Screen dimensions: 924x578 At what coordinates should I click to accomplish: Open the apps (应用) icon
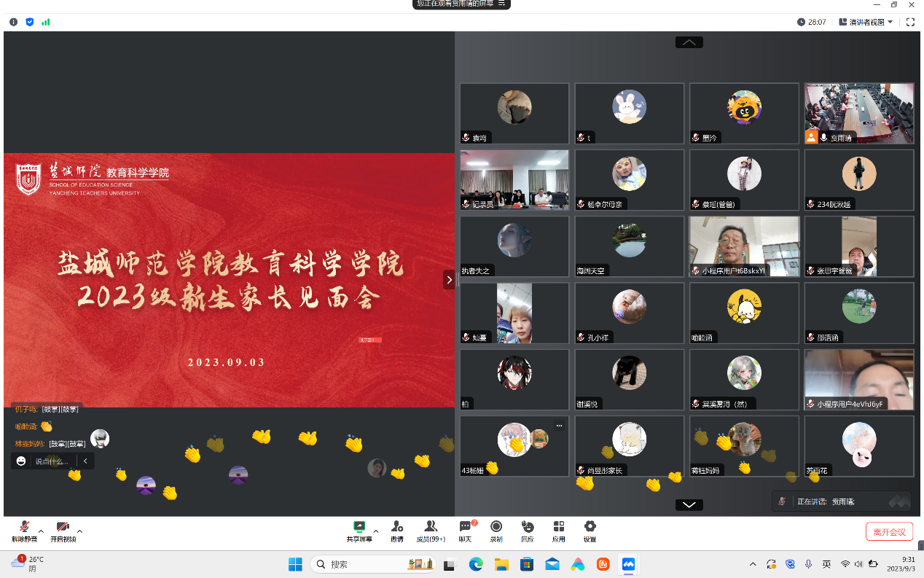(x=559, y=530)
